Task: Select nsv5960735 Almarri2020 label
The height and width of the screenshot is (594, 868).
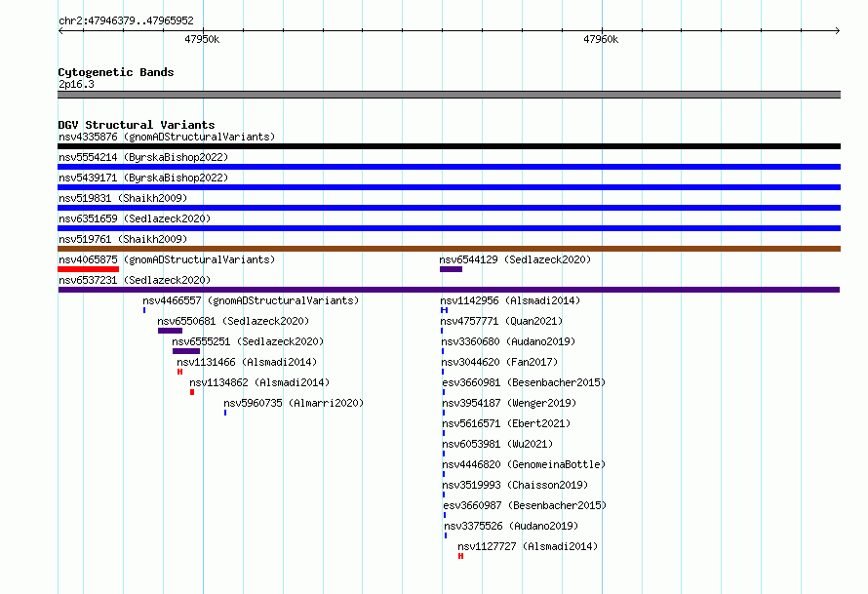Action: pyautogui.click(x=294, y=403)
